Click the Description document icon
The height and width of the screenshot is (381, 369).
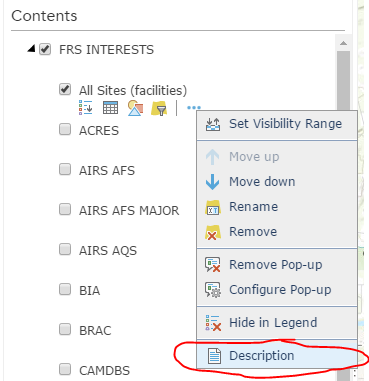point(214,356)
